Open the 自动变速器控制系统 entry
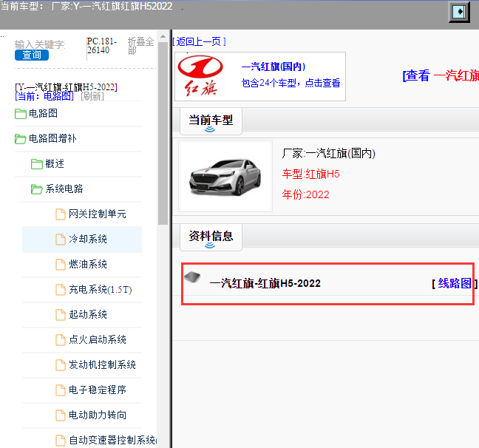Viewport: 479px width, 448px height. pos(112,440)
